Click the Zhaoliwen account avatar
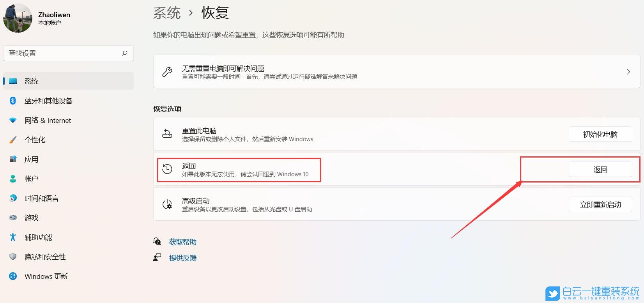644x303 pixels. pos(18,18)
